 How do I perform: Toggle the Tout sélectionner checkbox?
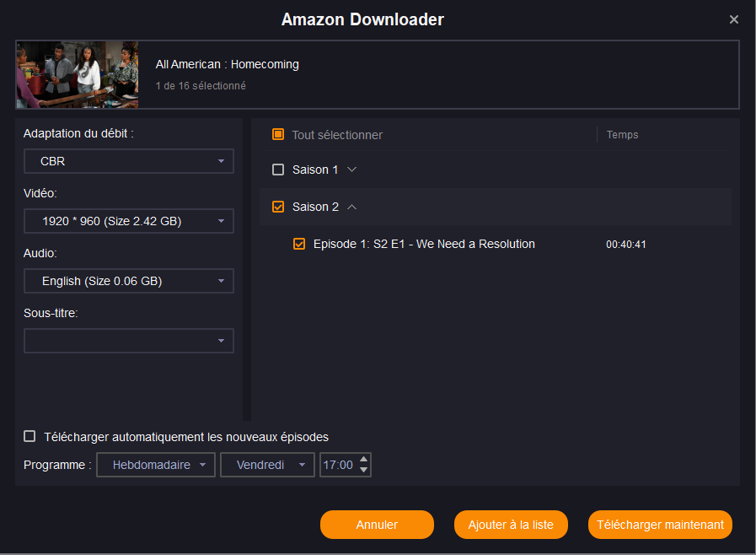(x=278, y=134)
